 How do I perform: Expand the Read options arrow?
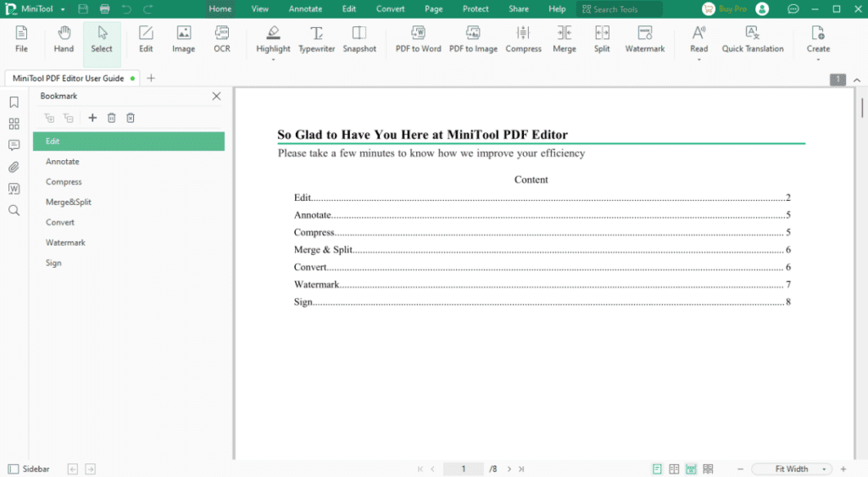point(698,59)
